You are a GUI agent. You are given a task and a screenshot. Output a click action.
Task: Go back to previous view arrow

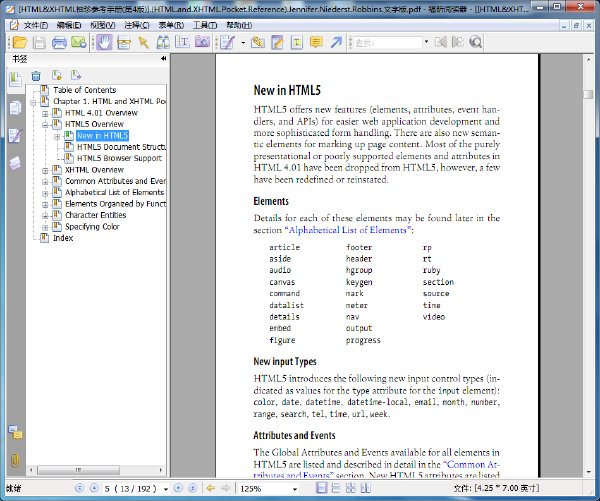210,488
